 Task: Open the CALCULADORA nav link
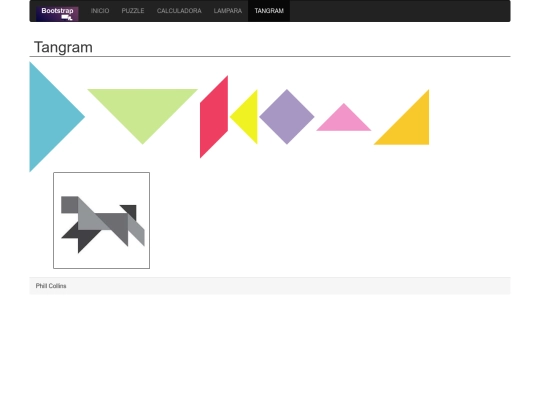point(179,11)
